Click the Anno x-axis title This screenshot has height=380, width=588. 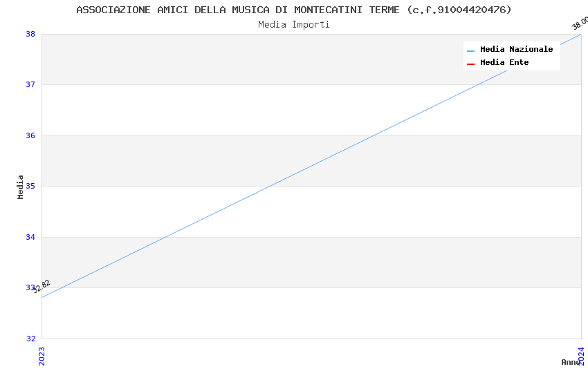click(570, 362)
